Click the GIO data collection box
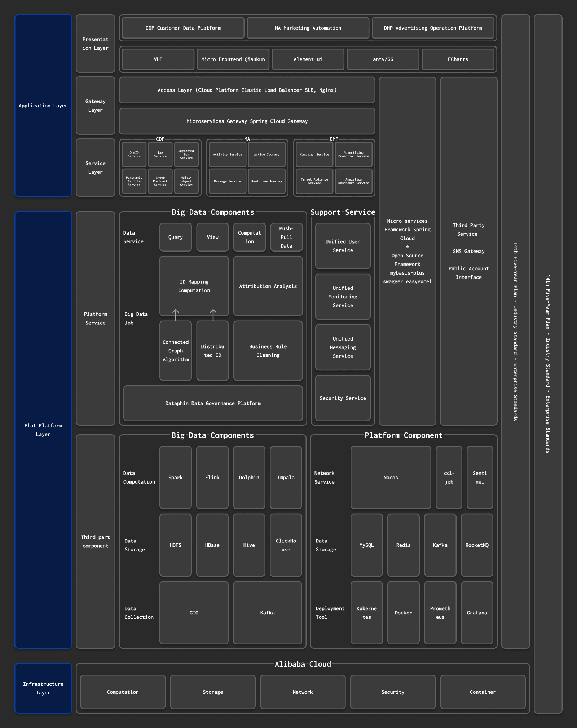 click(194, 613)
